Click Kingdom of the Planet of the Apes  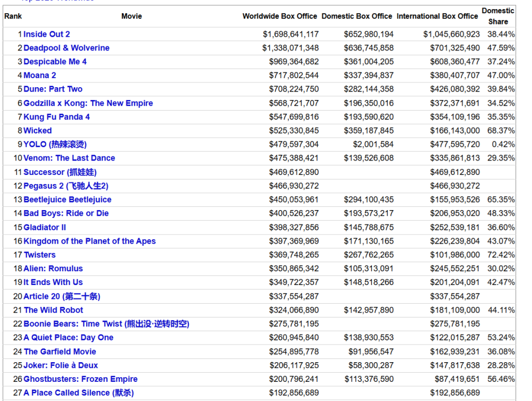point(89,241)
